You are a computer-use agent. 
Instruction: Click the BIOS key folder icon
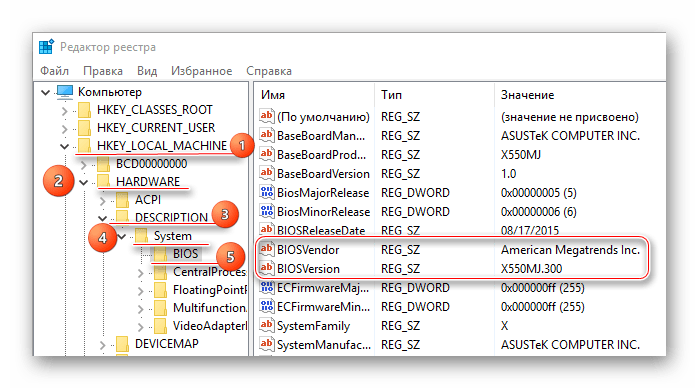click(161, 254)
